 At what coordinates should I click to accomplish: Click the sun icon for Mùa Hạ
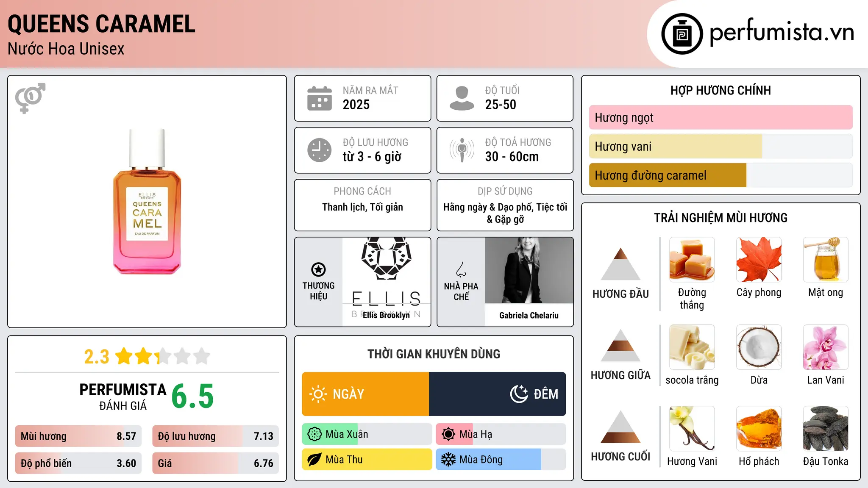point(448,434)
